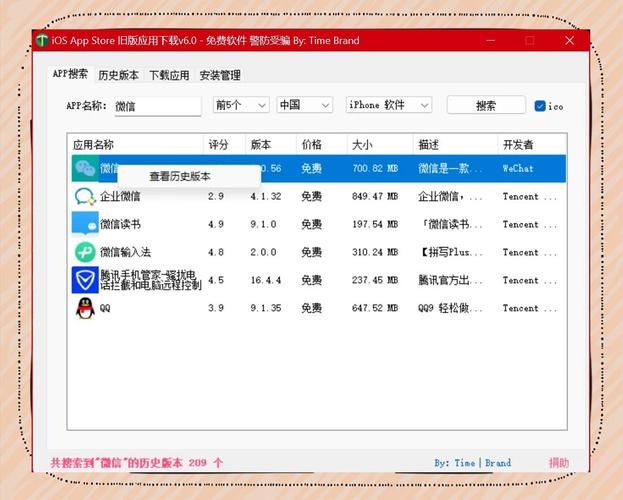Select the 微信读书 row name
This screenshot has width=623, height=500.
coord(120,224)
